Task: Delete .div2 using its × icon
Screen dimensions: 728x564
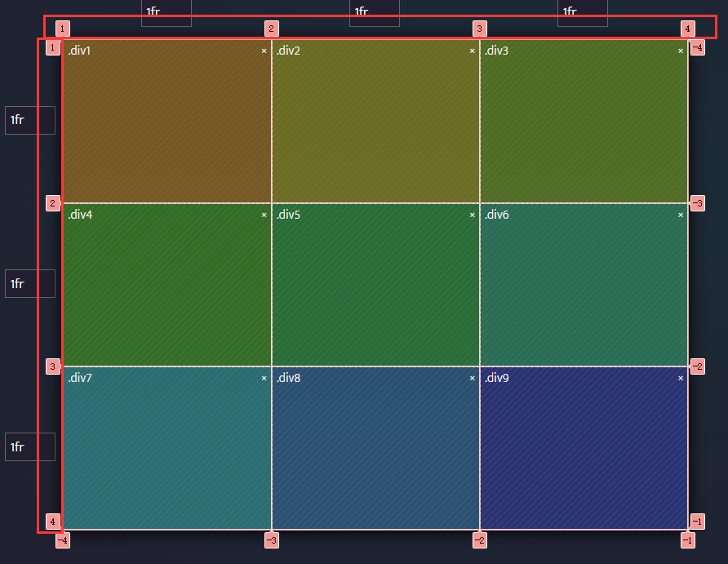Action: pos(472,51)
